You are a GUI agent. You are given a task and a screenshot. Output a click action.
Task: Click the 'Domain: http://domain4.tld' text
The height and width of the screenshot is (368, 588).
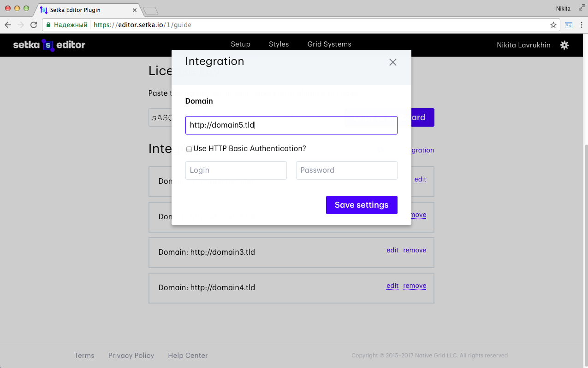click(207, 287)
